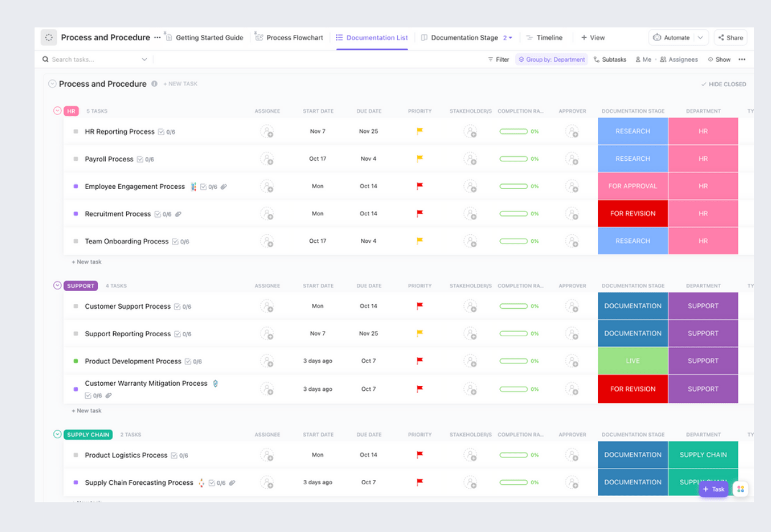Image resolution: width=771 pixels, height=532 pixels.
Task: Toggle status square for Employee Engagement Process
Action: 76,187
